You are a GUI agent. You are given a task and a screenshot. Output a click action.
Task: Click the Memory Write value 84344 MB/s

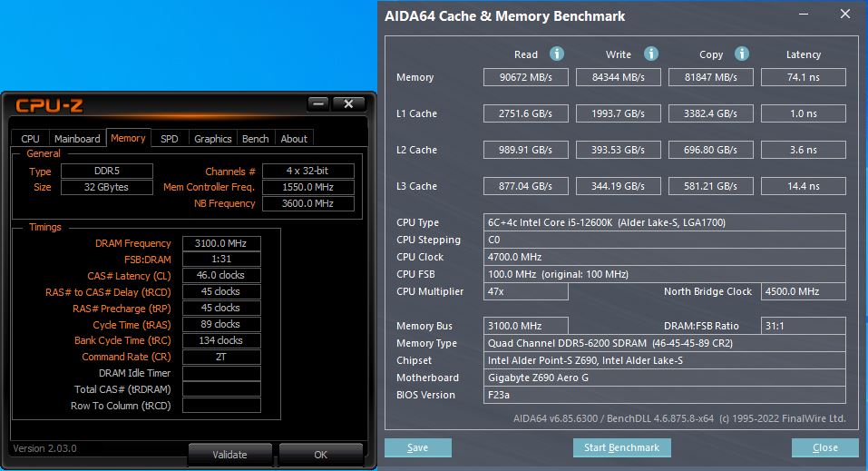click(x=619, y=77)
